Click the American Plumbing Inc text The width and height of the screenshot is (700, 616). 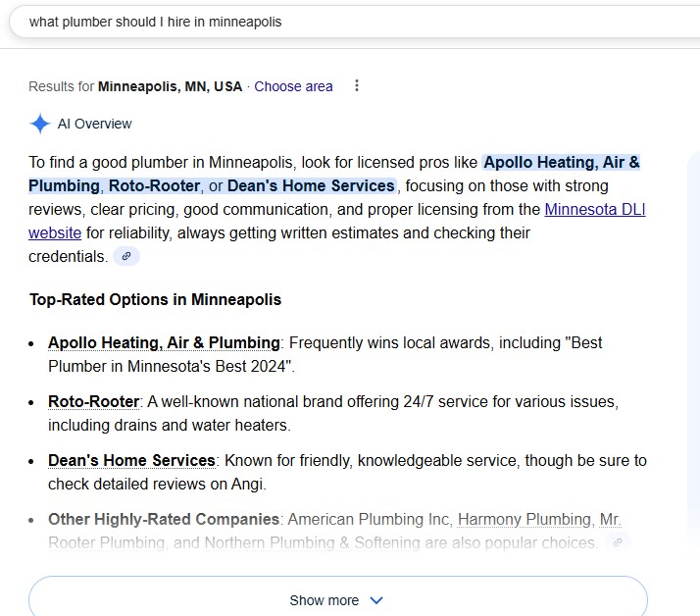click(369, 520)
